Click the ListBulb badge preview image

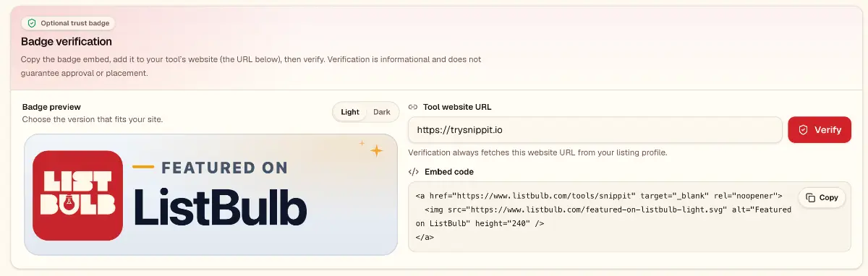click(x=210, y=194)
